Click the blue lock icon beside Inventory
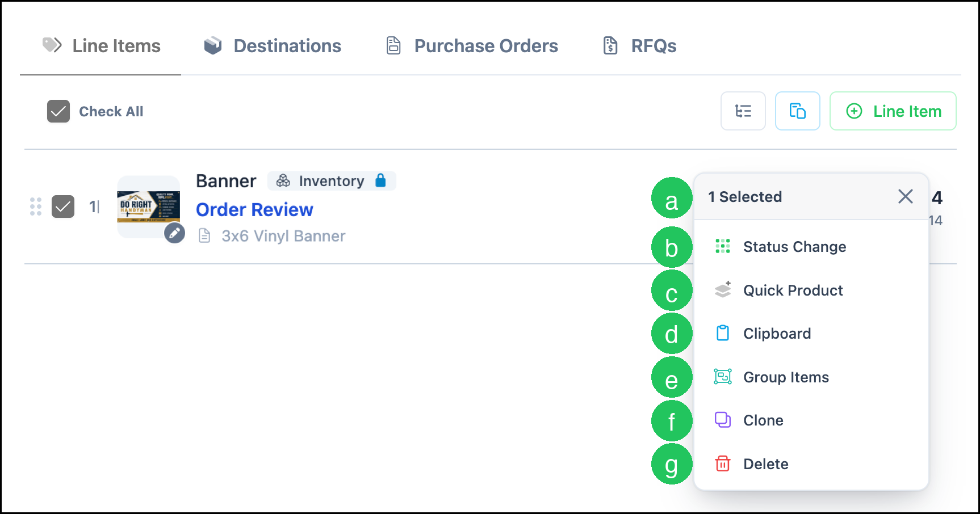Image resolution: width=980 pixels, height=514 pixels. [x=380, y=180]
